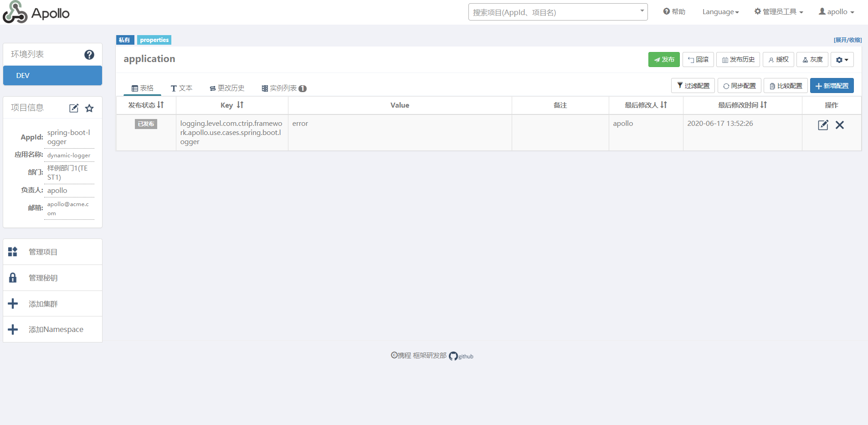The image size is (868, 425).
Task: Click 'apollo' in the 最后修改人 column
Action: (623, 124)
